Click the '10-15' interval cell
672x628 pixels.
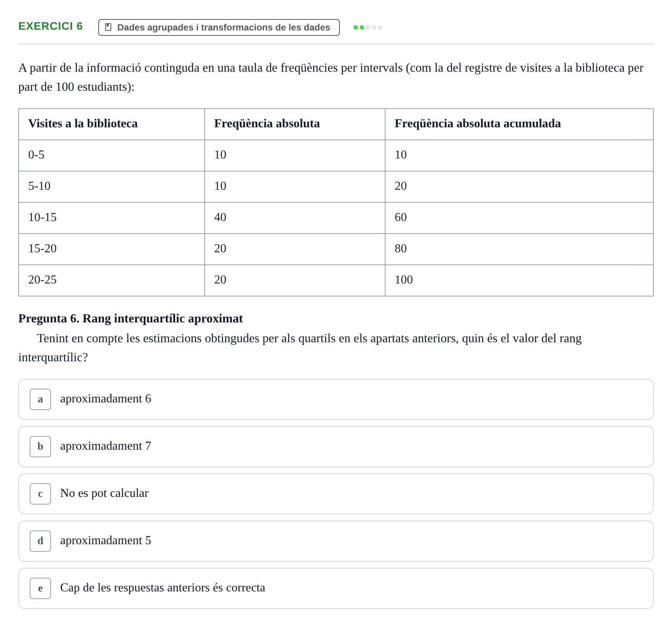pos(112,218)
